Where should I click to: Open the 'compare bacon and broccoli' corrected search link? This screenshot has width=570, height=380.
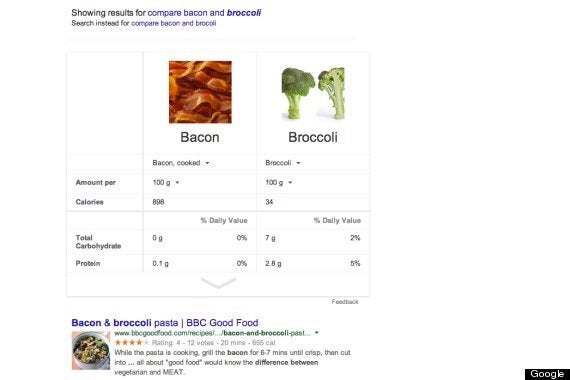point(204,13)
